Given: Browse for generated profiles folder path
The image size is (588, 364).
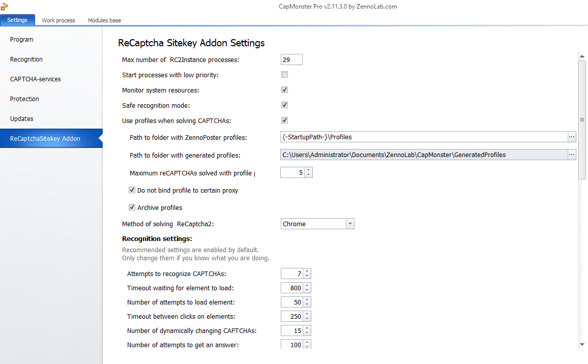Looking at the screenshot, I should pos(572,155).
